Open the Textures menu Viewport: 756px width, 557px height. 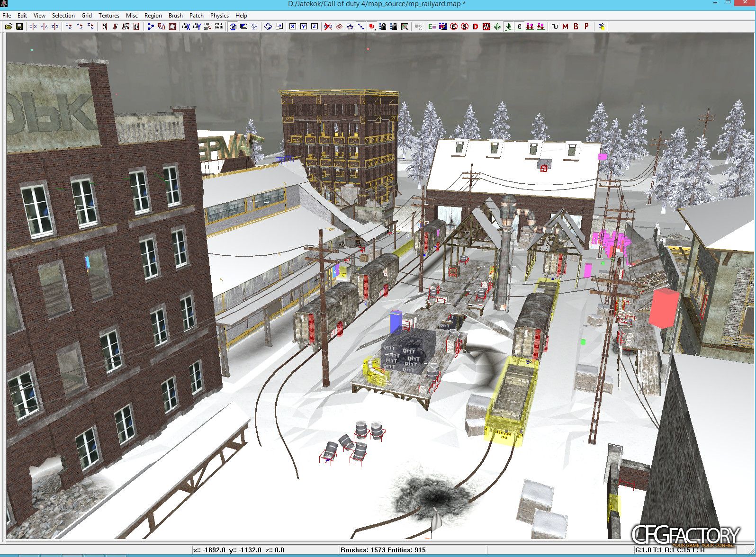tap(109, 16)
